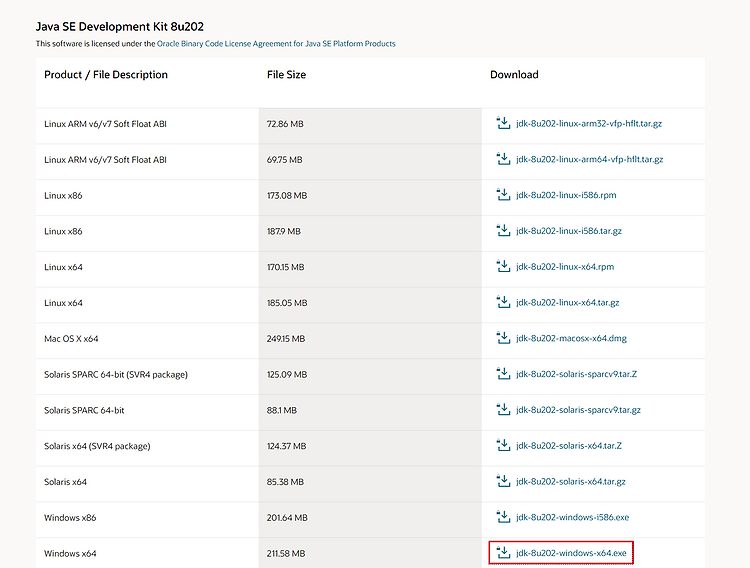The width and height of the screenshot is (750, 568).
Task: Click download icon beside solaris-sparcv9.tar.Z
Action: pyautogui.click(x=503, y=374)
